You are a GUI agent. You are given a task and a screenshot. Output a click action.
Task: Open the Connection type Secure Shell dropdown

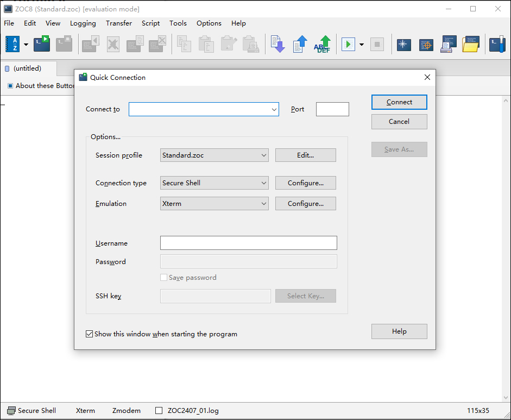click(215, 183)
